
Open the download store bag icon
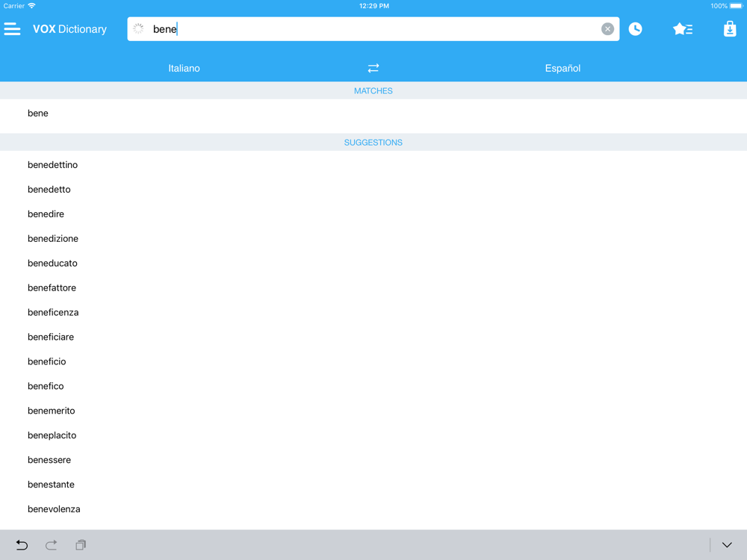[x=730, y=29]
